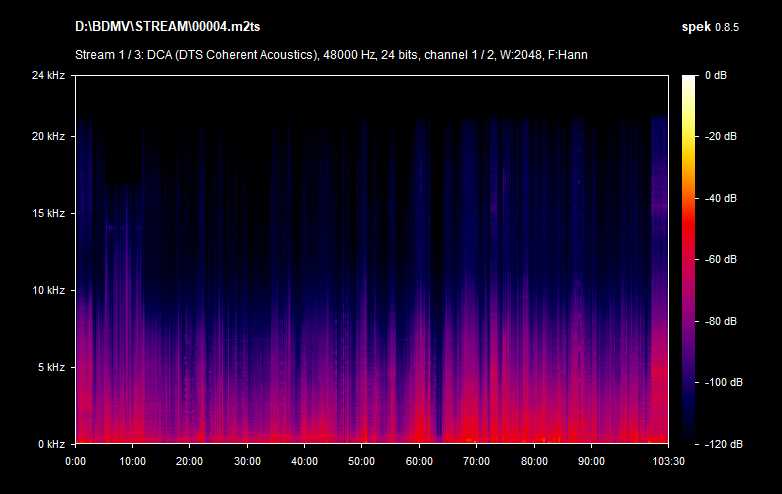Click the color gradient dB scale bar

point(689,259)
